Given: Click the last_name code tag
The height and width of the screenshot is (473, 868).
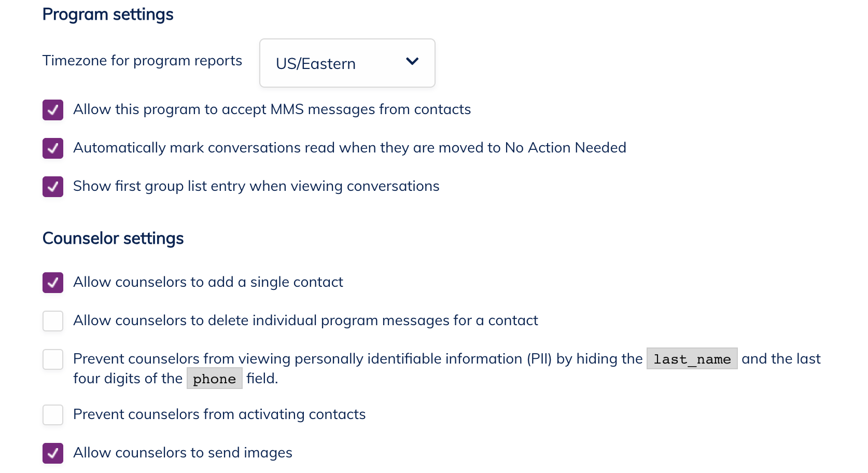Looking at the screenshot, I should [692, 359].
